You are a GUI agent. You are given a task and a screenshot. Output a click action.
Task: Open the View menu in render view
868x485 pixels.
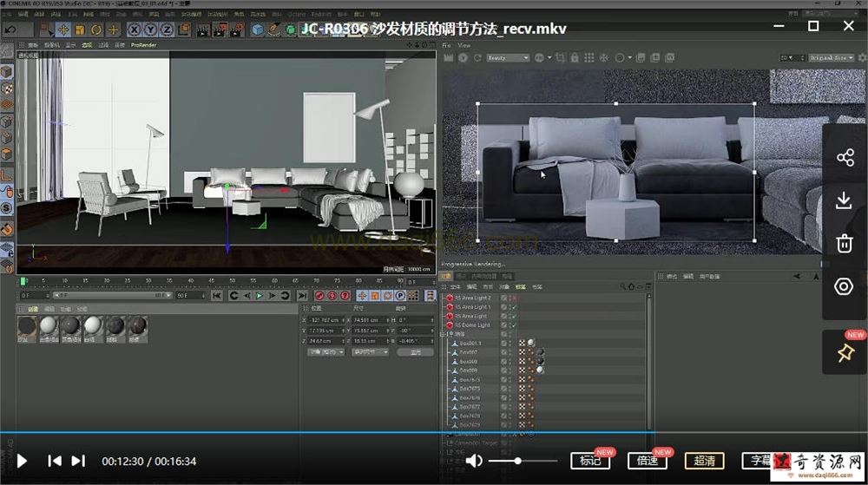pyautogui.click(x=464, y=45)
